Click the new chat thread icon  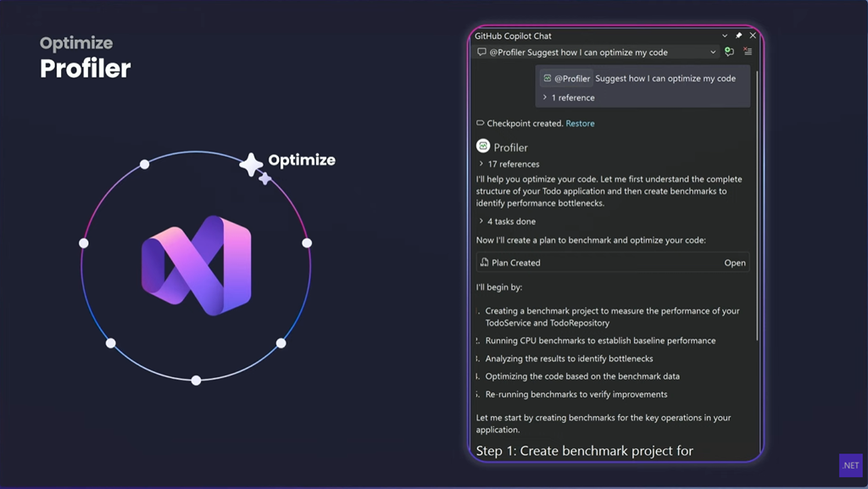pyautogui.click(x=729, y=53)
